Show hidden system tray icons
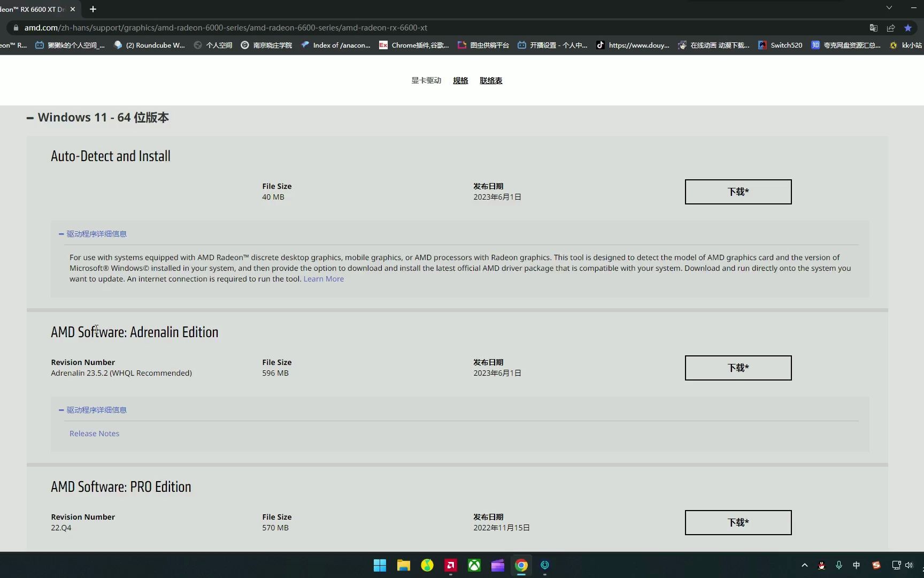This screenshot has width=924, height=578. point(804,565)
